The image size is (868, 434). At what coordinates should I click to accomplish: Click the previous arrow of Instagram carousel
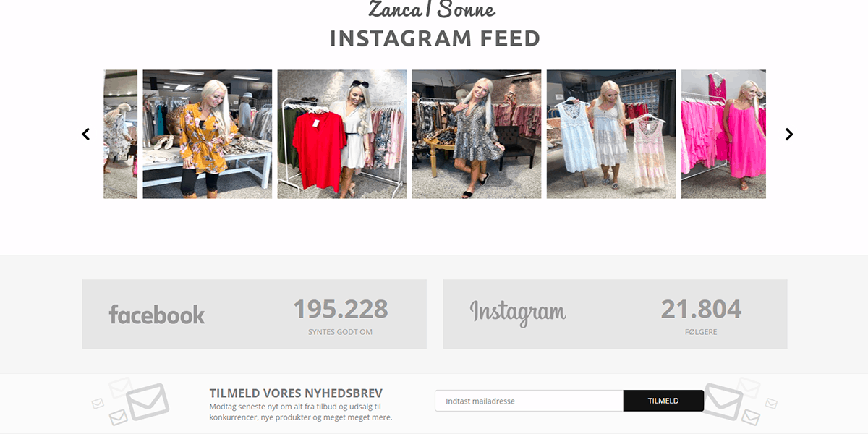coord(86,134)
